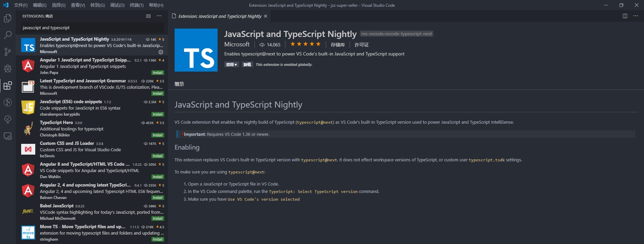The width and height of the screenshot is (644, 244).
Task: Select the Babel JavaScript extension icon
Action: click(x=28, y=211)
